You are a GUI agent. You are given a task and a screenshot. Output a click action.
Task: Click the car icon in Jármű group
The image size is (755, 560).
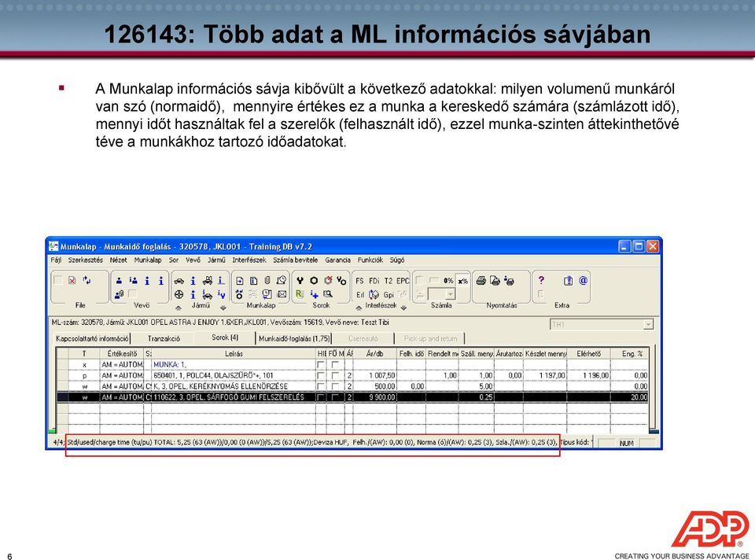point(179,281)
